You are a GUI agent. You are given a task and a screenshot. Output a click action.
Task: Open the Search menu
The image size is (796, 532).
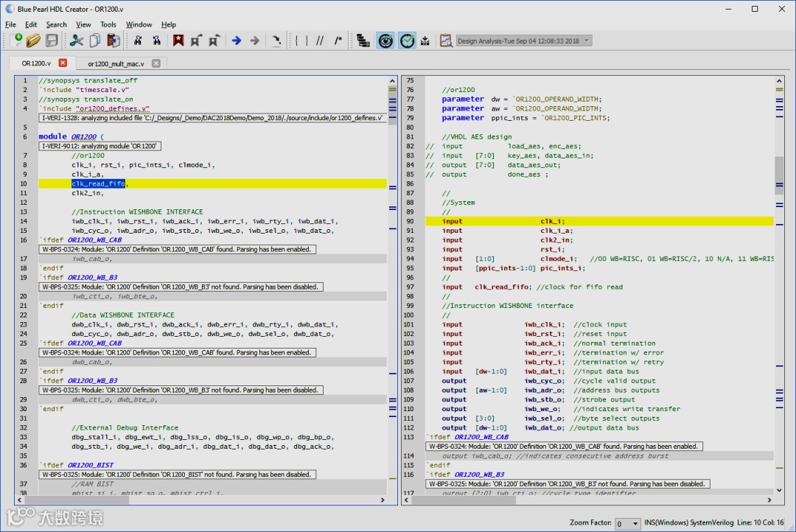[56, 24]
